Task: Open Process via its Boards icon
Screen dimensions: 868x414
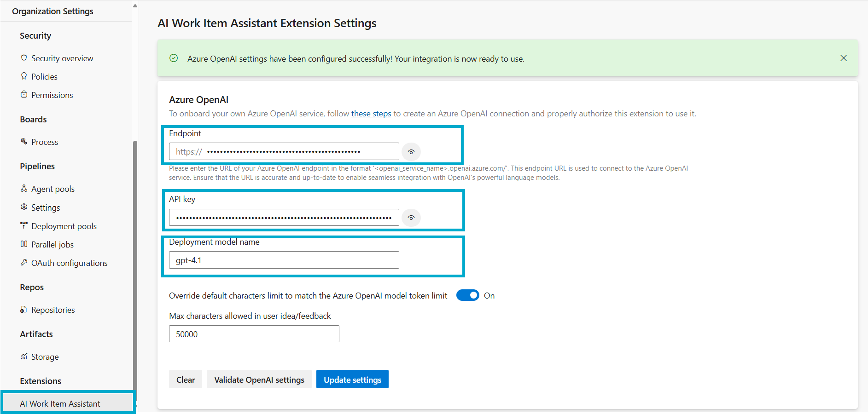Action: coord(24,142)
